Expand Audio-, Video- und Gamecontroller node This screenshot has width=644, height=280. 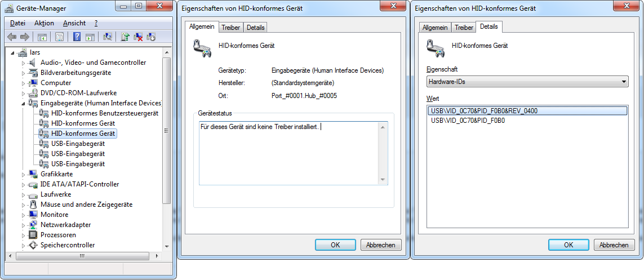(24, 63)
